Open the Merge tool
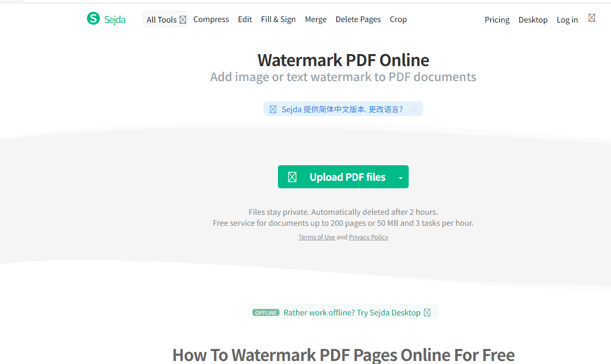 [x=316, y=19]
